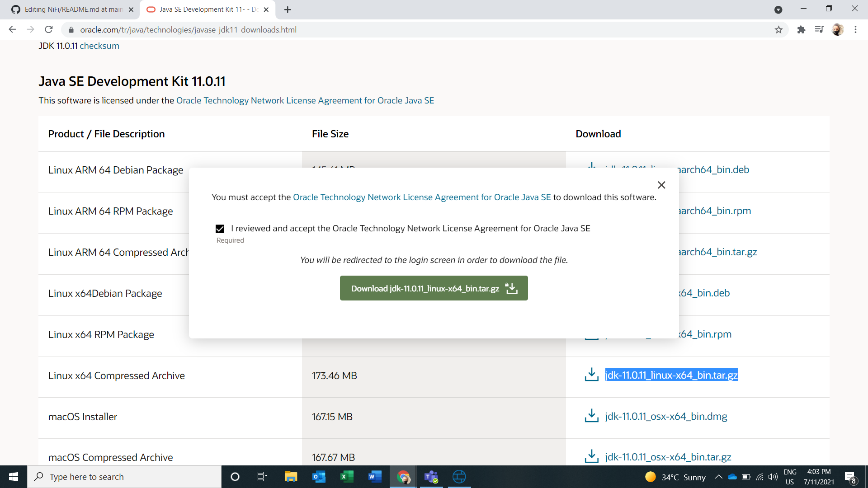Open volume control in system tray
This screenshot has height=488, width=868.
pyautogui.click(x=773, y=477)
